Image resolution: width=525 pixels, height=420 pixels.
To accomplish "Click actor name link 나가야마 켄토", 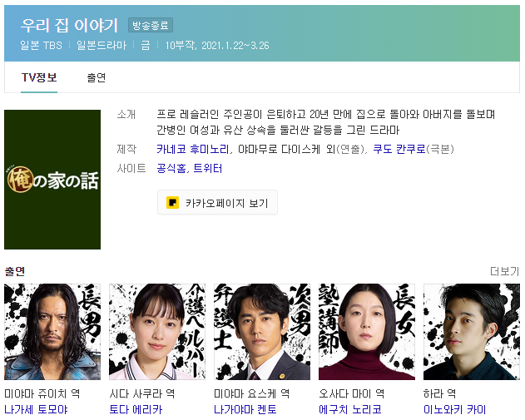I will coord(245,409).
